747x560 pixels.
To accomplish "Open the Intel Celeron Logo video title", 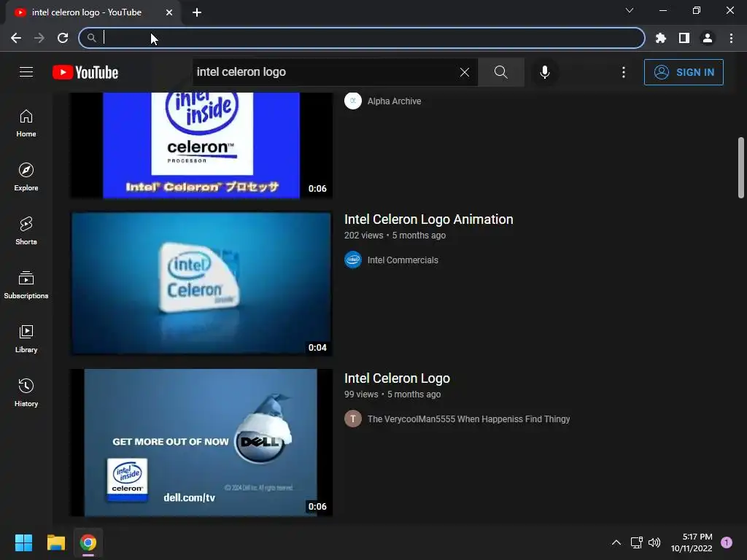I will (x=397, y=378).
